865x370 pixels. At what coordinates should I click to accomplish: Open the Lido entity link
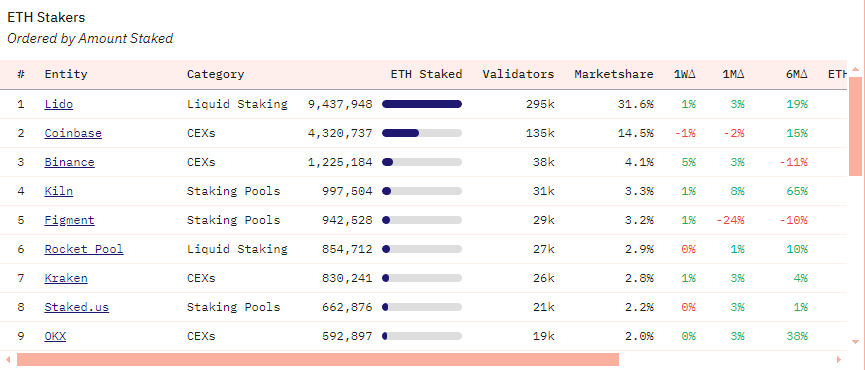coord(58,104)
